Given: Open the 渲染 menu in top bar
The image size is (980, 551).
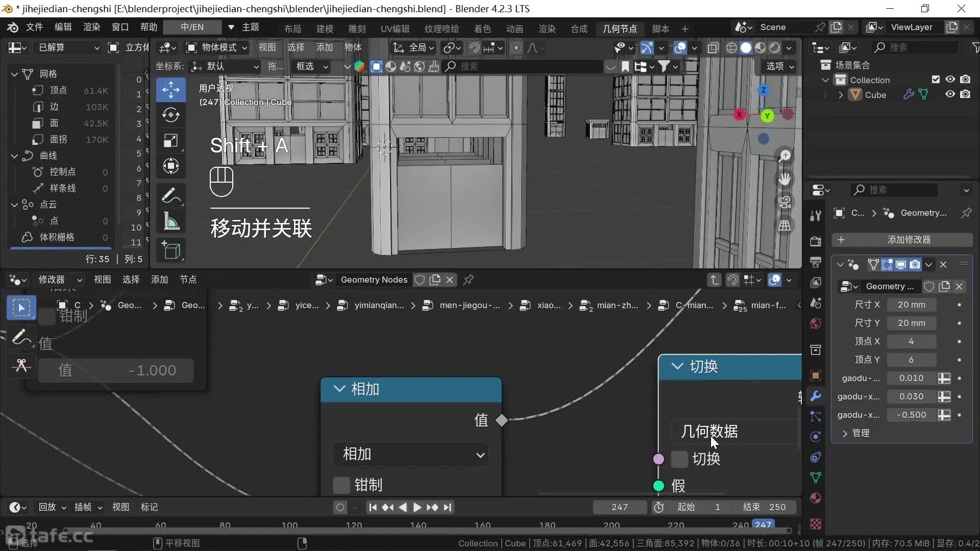Looking at the screenshot, I should 92,27.
